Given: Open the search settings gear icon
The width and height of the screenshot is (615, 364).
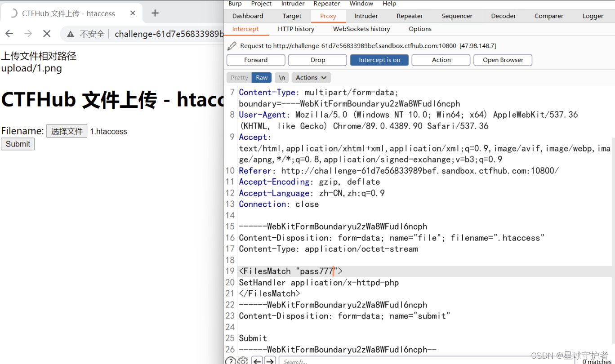Looking at the screenshot, I should coord(243,361).
